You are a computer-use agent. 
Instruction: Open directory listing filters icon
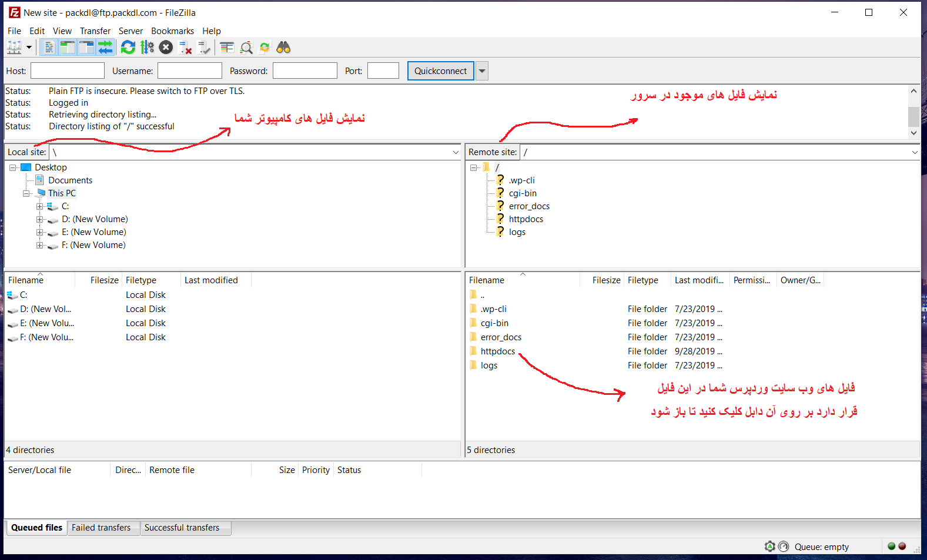point(227,48)
